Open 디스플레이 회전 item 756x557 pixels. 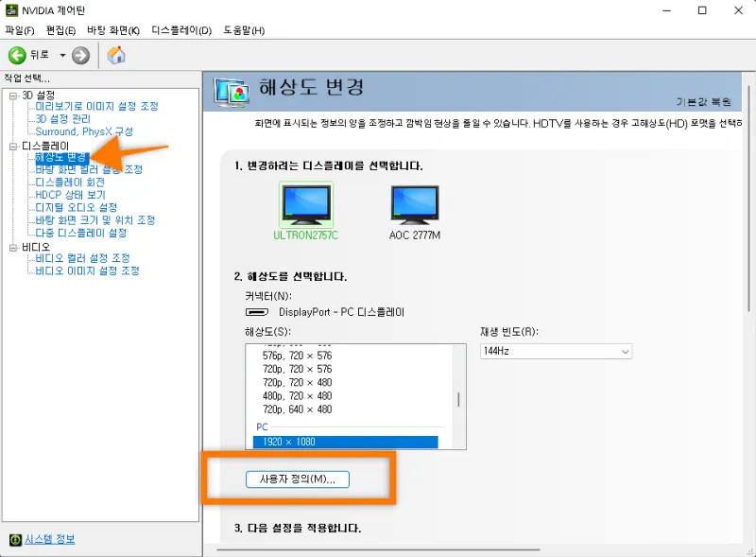tap(70, 182)
